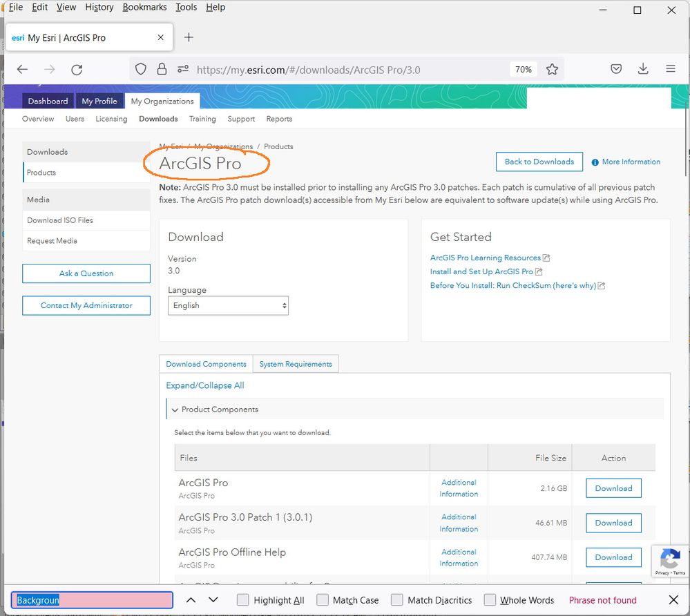Reload the current page
The image size is (690, 616).
point(77,70)
